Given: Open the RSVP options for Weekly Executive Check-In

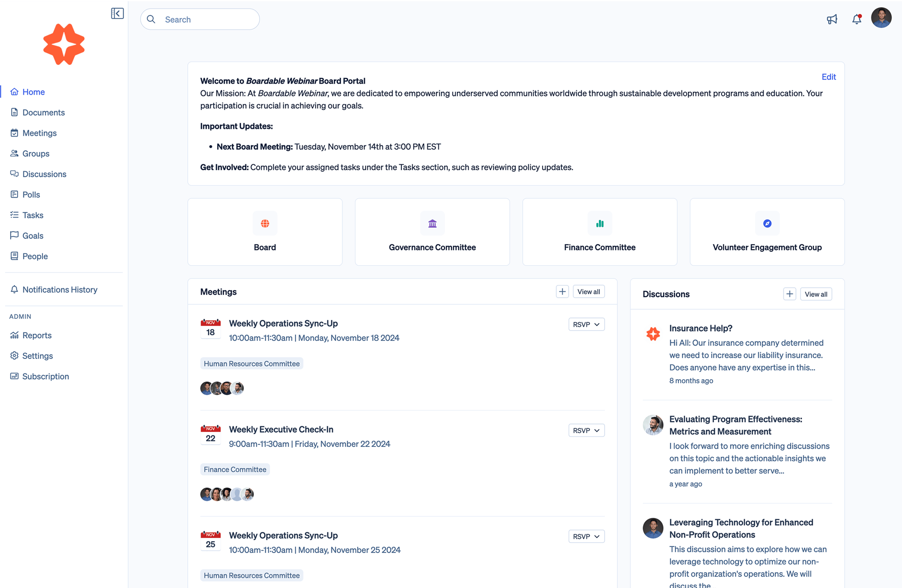Looking at the screenshot, I should [x=586, y=430].
